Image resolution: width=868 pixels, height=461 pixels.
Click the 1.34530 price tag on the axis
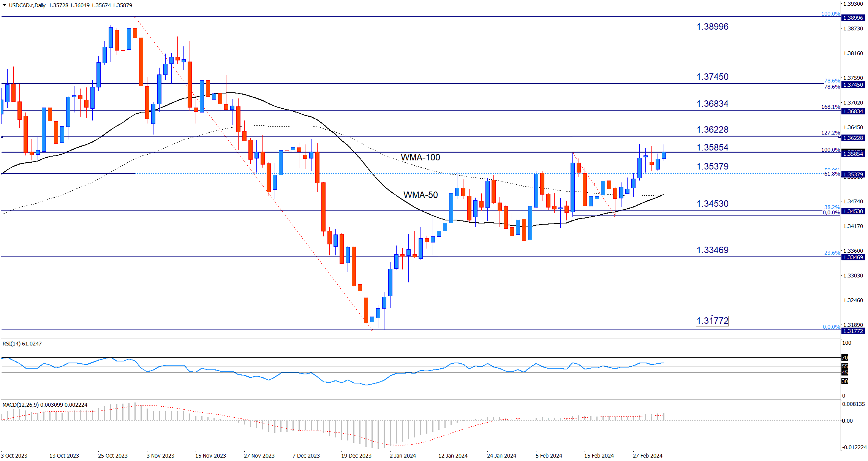(853, 211)
